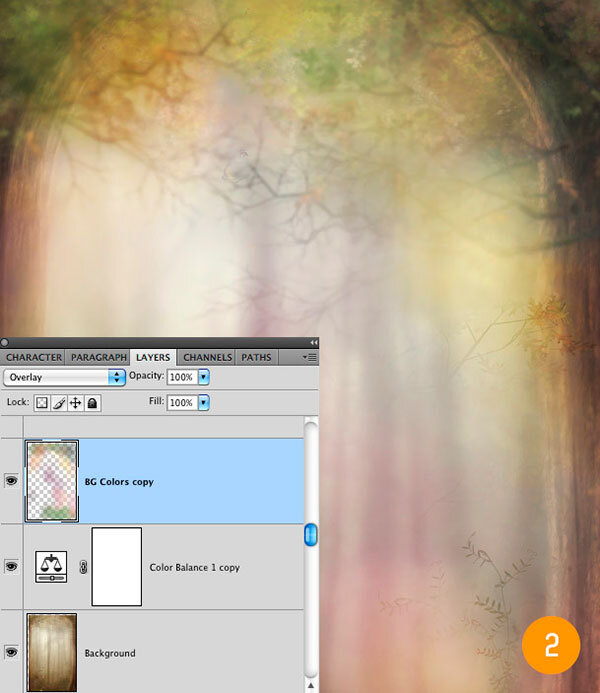This screenshot has width=600, height=693.
Task: Open the Fill slider dropdown arrow
Action: (x=204, y=403)
